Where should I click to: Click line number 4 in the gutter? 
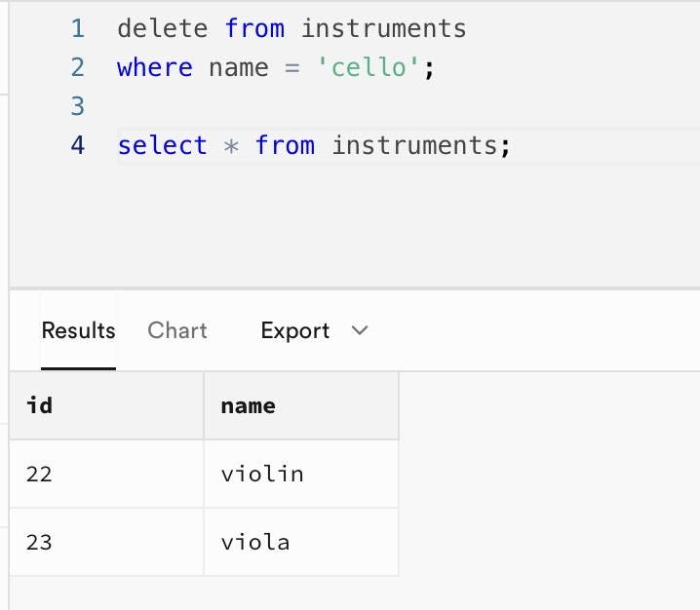click(x=78, y=146)
